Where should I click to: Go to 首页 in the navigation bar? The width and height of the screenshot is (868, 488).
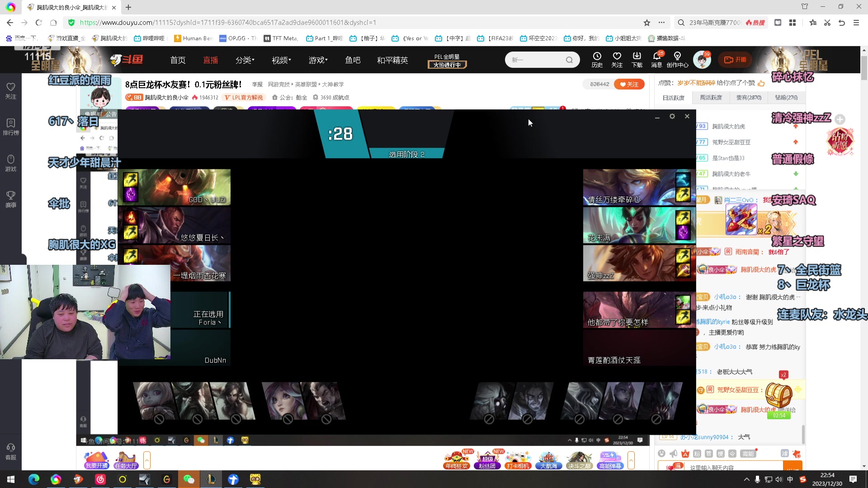click(x=178, y=60)
